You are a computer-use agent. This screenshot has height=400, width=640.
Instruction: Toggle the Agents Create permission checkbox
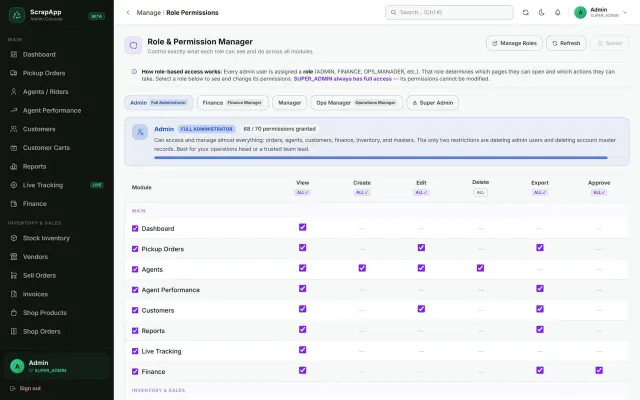pyautogui.click(x=362, y=268)
